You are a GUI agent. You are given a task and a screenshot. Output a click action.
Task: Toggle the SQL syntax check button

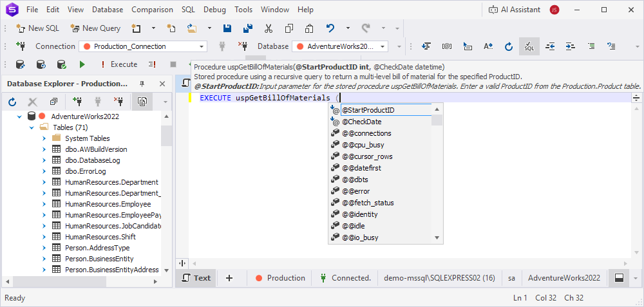(529, 46)
